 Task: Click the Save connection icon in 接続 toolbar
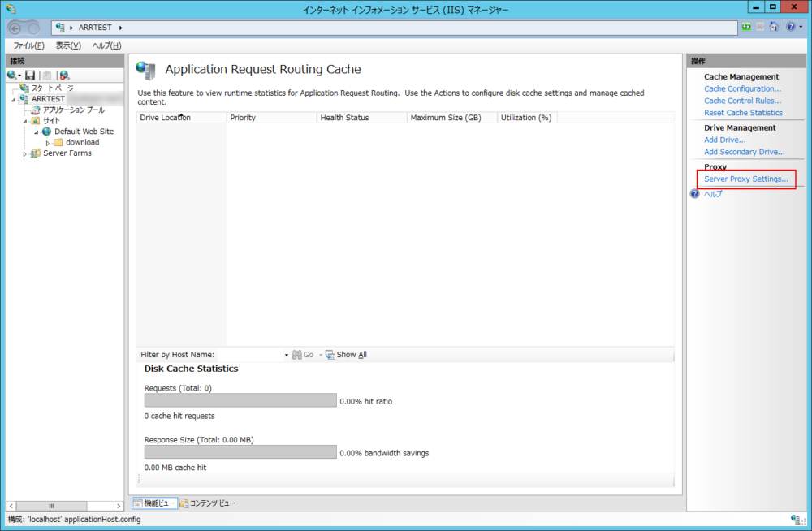tap(31, 75)
